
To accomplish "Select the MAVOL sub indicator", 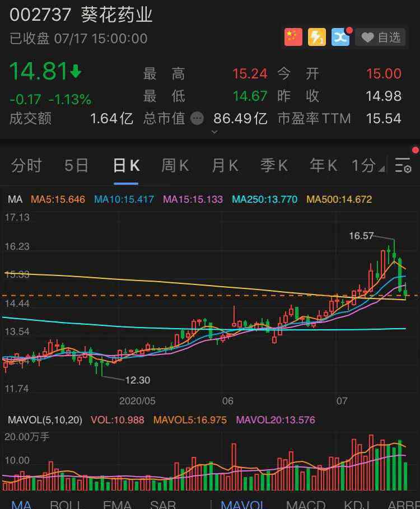I will point(243,504).
